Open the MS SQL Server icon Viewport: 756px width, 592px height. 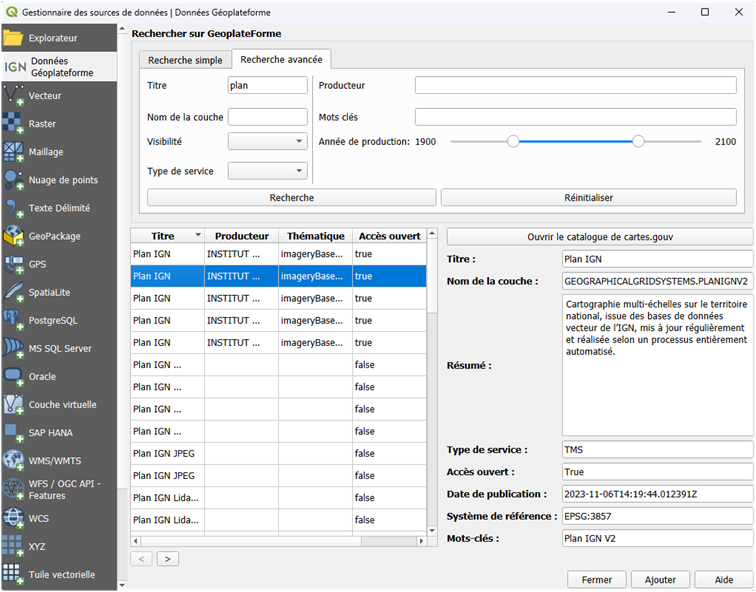pyautogui.click(x=13, y=348)
